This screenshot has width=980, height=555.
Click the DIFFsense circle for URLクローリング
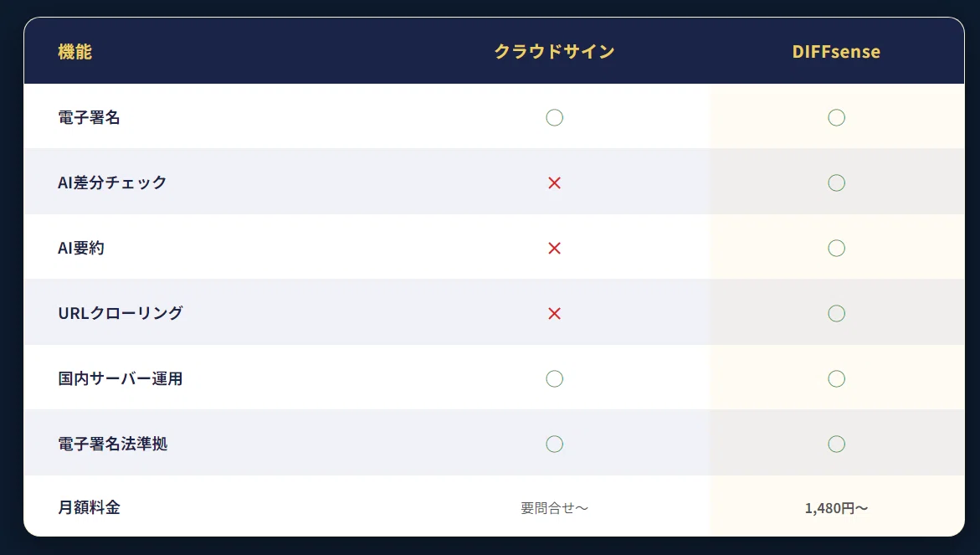[836, 313]
